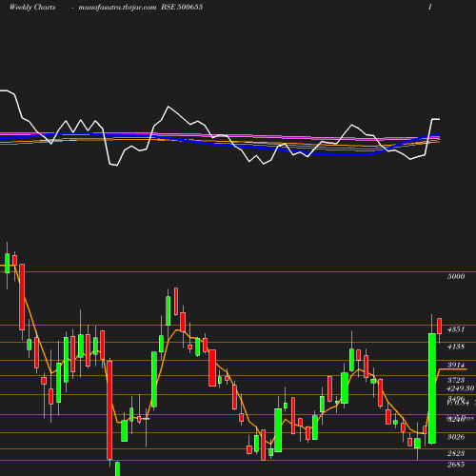Click the 'munafasutra.tbrjar.com' source label
This screenshot has height=476, width=476.
click(x=117, y=7)
